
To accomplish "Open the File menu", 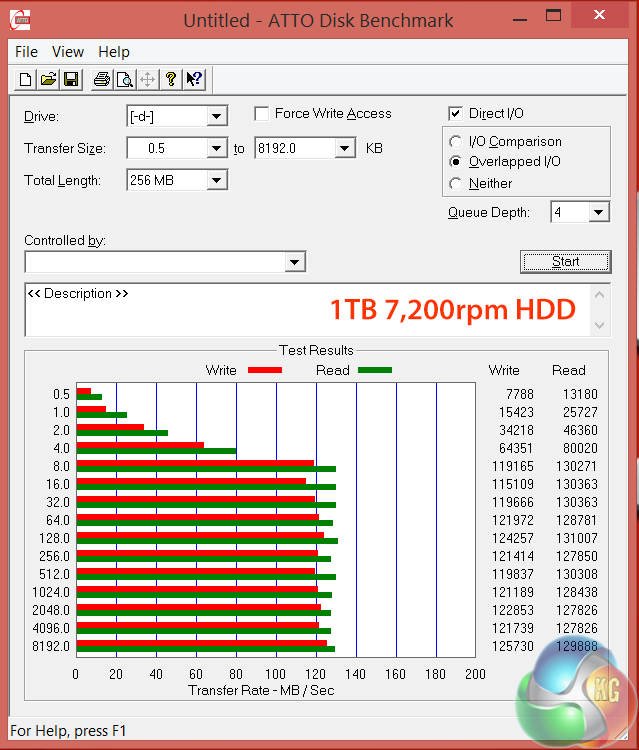I will click(26, 52).
